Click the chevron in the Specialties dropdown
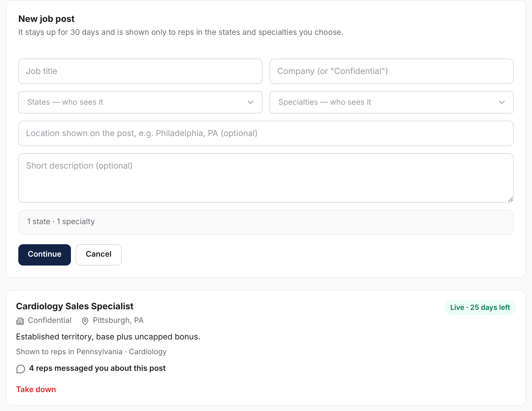532x411 pixels. (502, 102)
